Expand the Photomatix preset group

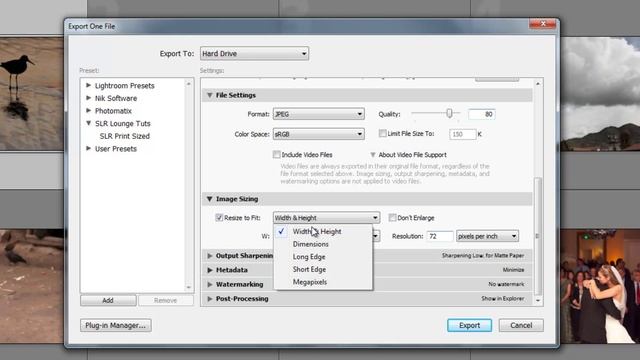[89, 111]
